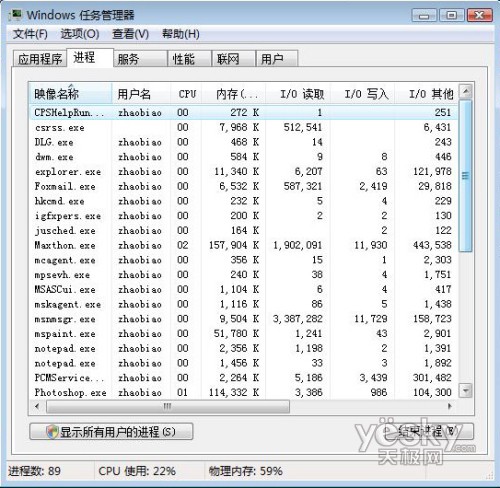Select the Maxthon.exe process

point(243,245)
